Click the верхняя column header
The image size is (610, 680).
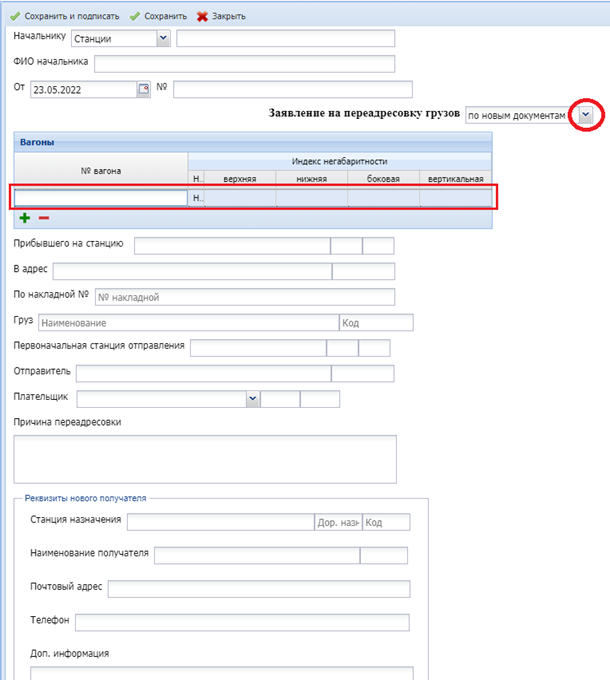(240, 179)
